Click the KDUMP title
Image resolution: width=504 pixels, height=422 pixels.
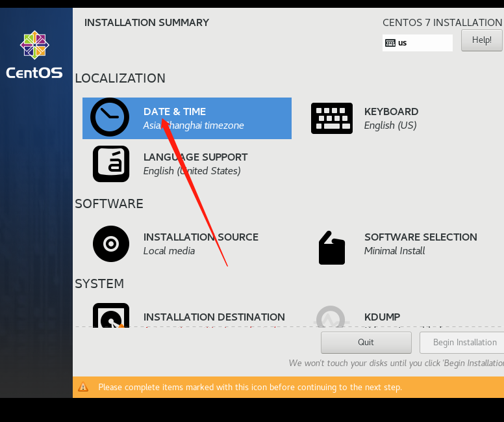382,317
